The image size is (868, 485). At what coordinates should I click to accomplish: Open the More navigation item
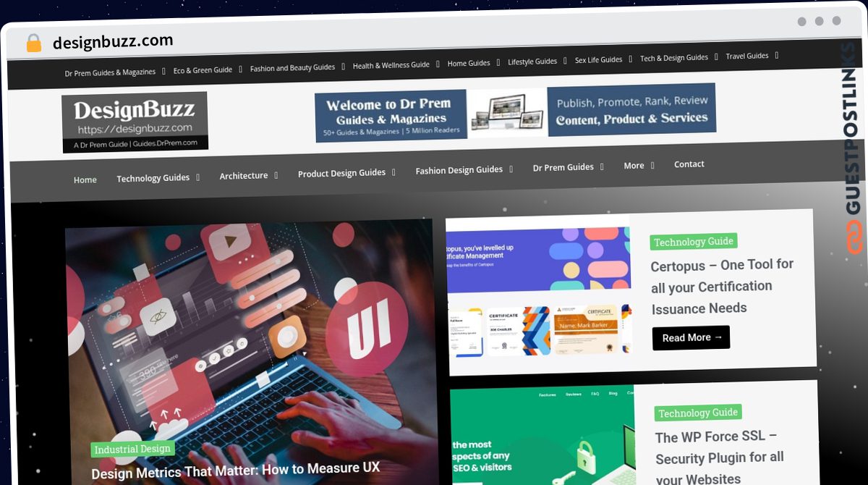(x=634, y=166)
